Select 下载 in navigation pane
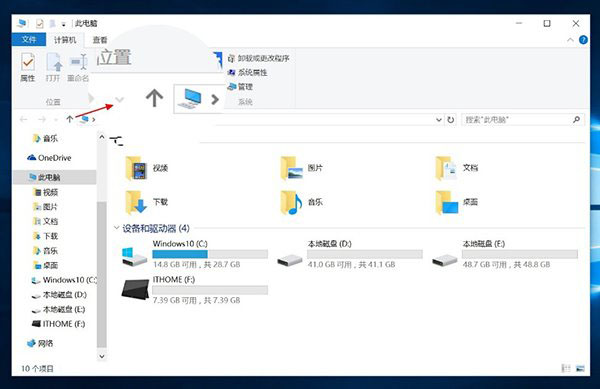 (x=46, y=236)
